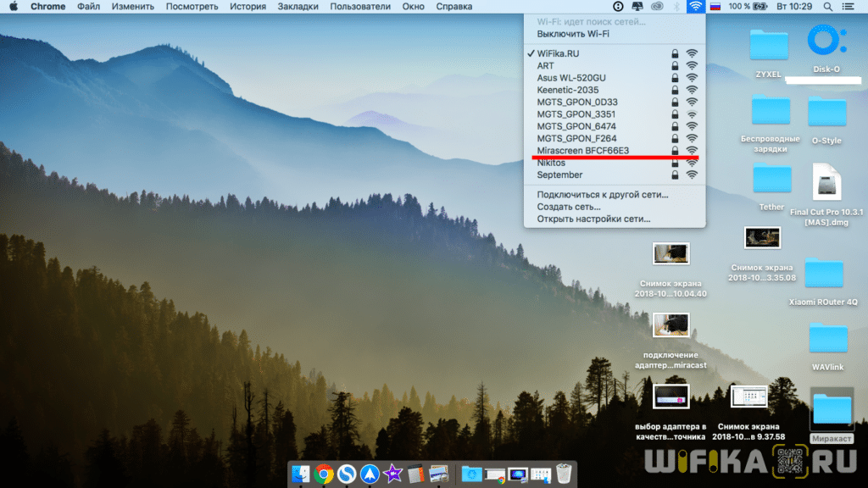Click the Trash icon in Dock
This screenshot has height=488, width=868.
point(563,474)
